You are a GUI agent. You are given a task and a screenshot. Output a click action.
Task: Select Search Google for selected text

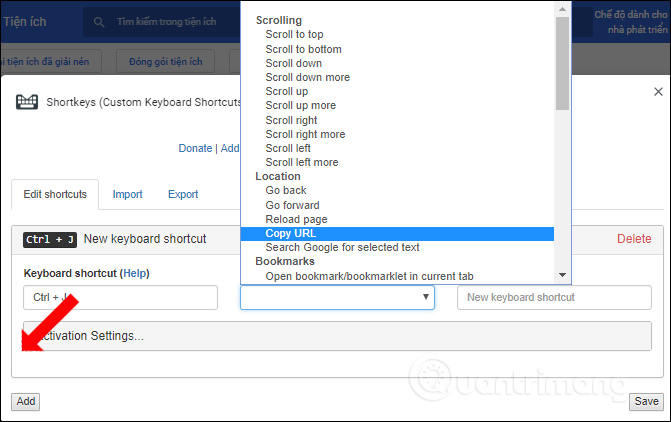342,247
